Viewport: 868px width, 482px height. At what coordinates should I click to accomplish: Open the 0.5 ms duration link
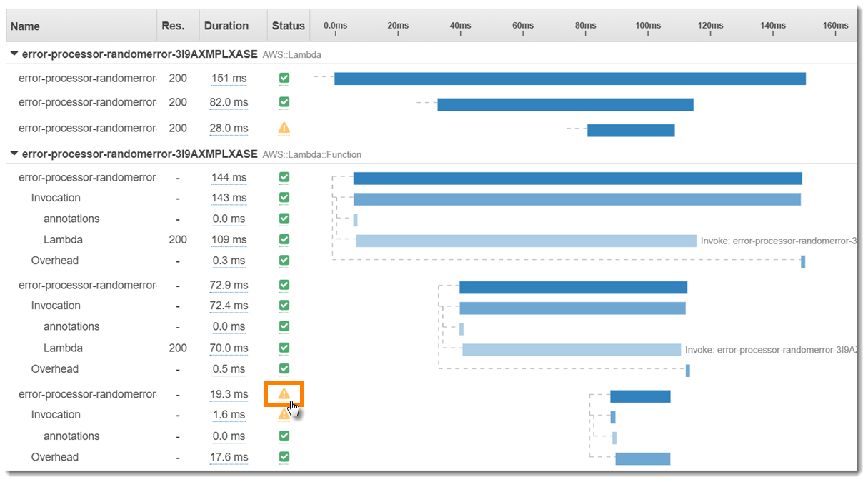[x=229, y=369]
